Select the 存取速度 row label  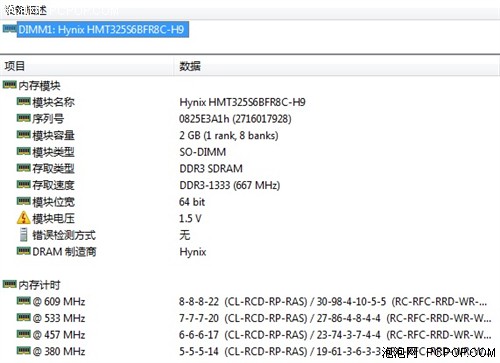click(53, 185)
